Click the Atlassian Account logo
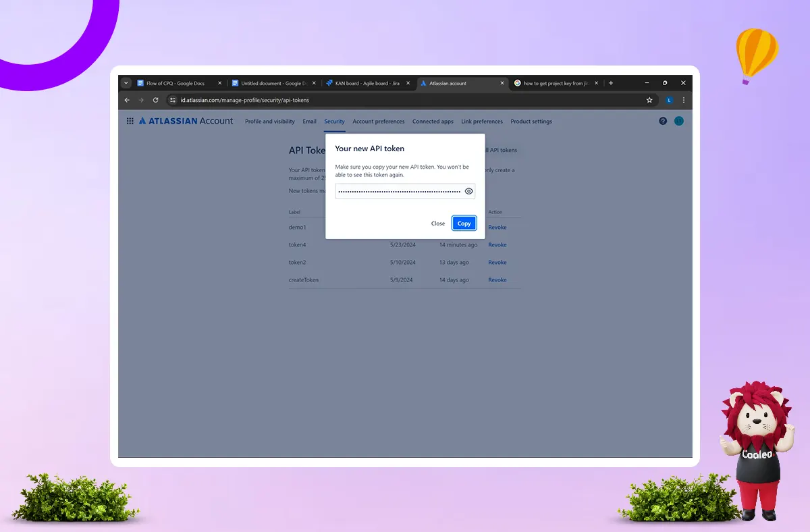 186,122
